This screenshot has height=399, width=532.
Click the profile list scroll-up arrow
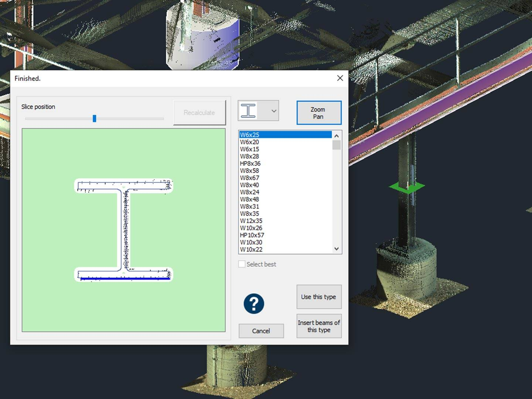(x=336, y=136)
